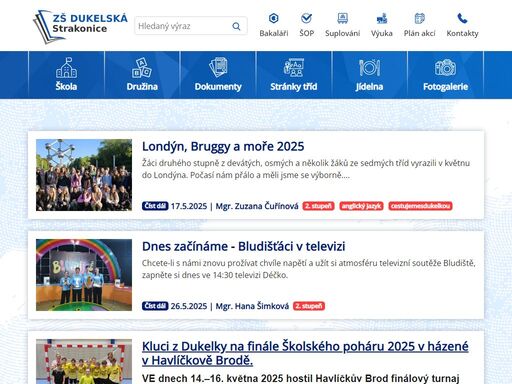The image size is (512, 384).
Task: Open the Londýn trip group photo thumbnail
Action: click(84, 175)
